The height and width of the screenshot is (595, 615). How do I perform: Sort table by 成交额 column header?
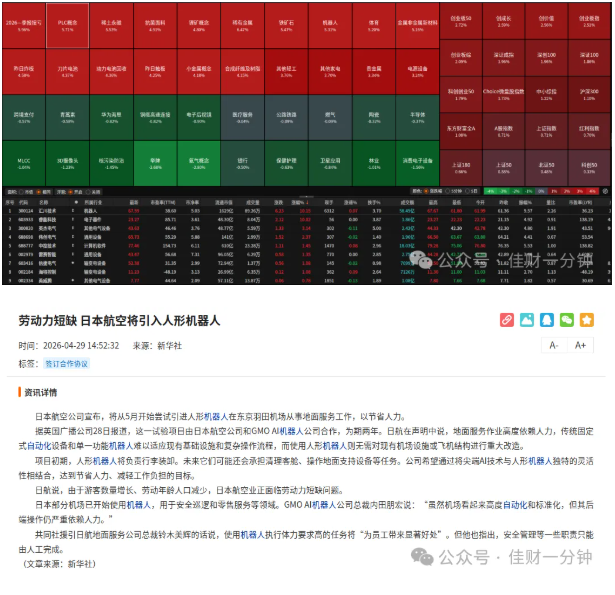tap(407, 202)
